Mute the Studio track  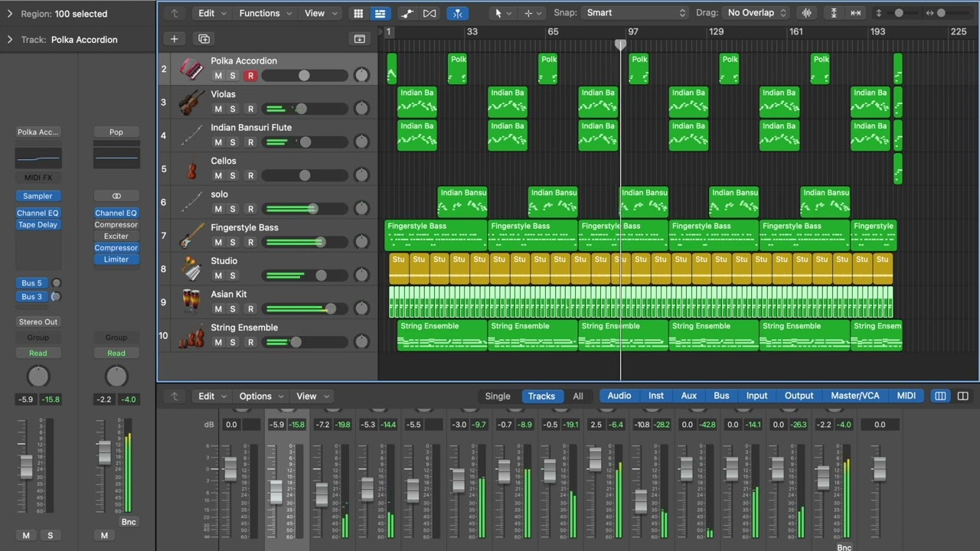[x=218, y=275]
